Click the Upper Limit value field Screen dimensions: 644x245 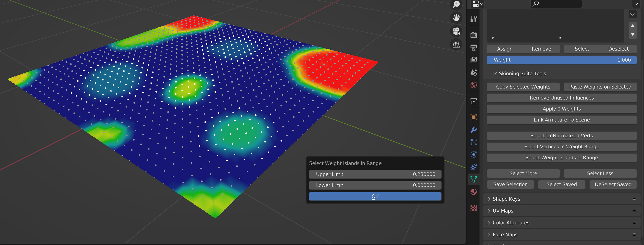coord(375,174)
